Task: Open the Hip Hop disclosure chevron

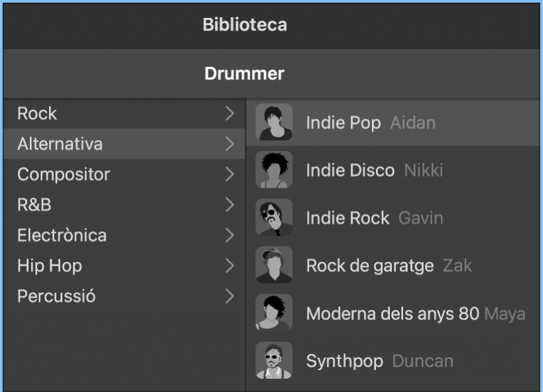Action: (x=231, y=266)
